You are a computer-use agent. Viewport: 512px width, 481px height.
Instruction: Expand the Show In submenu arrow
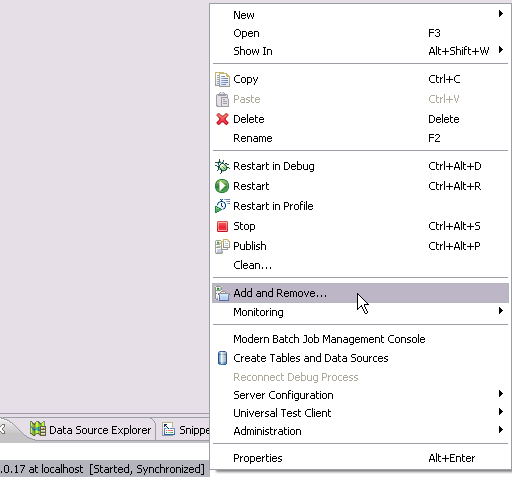tap(501, 50)
